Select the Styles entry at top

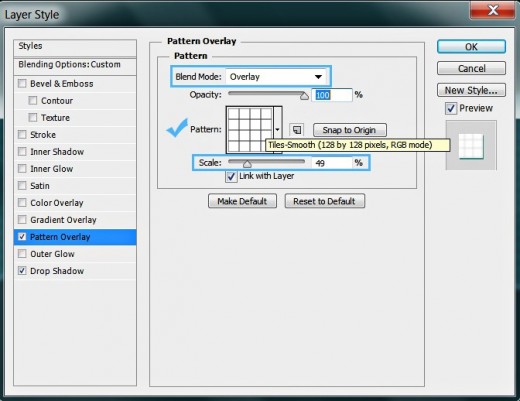coord(75,47)
